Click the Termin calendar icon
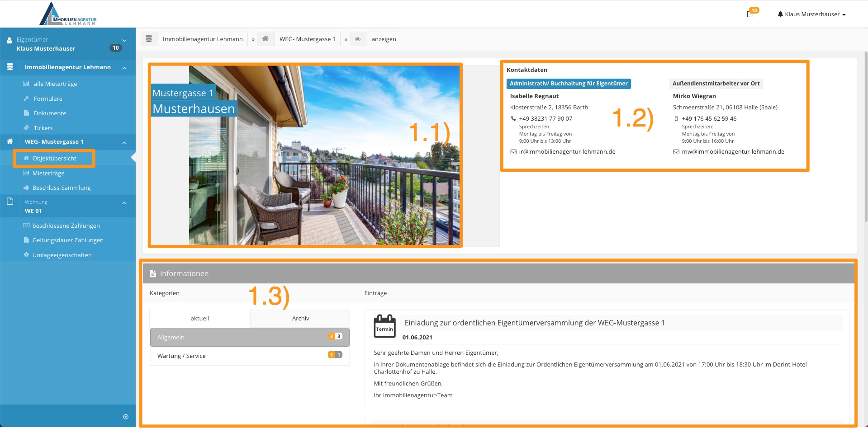Screen dimensions: 868x428 click(x=384, y=326)
